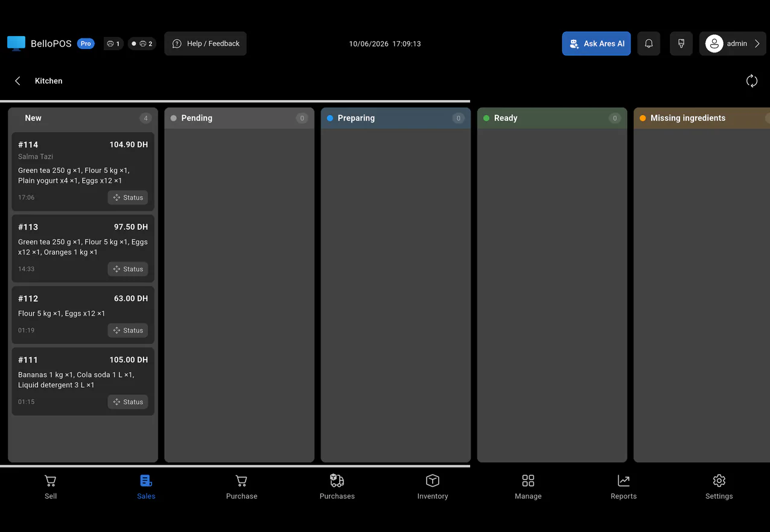Open the Reports chart icon
Screen dimensions: 770x532
[x=623, y=481]
